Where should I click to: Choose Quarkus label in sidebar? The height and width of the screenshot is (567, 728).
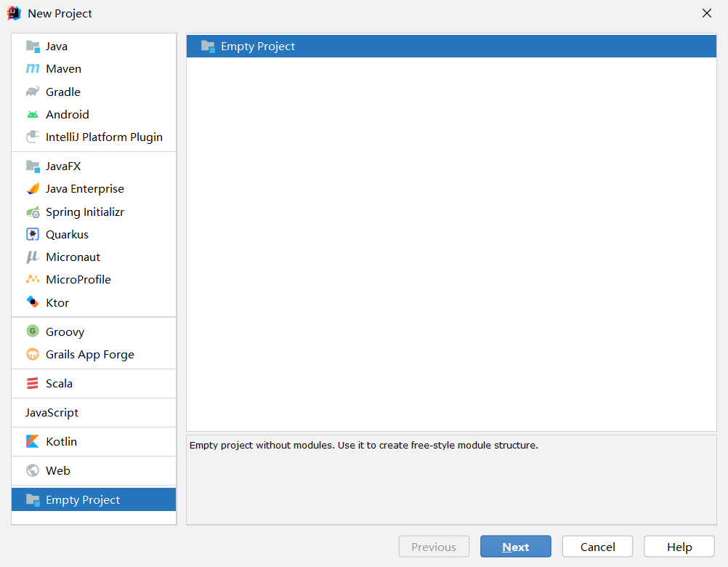(x=67, y=235)
